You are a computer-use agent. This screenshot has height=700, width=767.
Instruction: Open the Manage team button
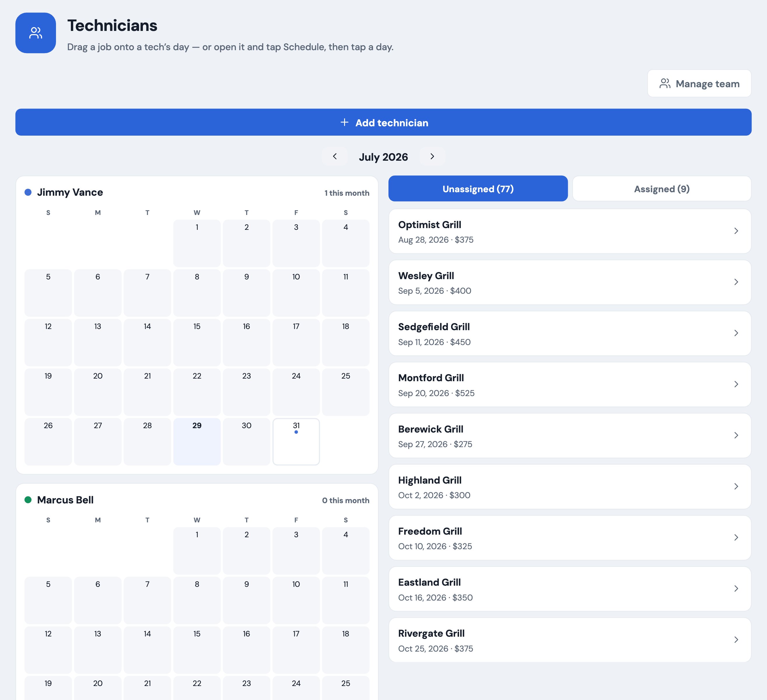click(699, 83)
